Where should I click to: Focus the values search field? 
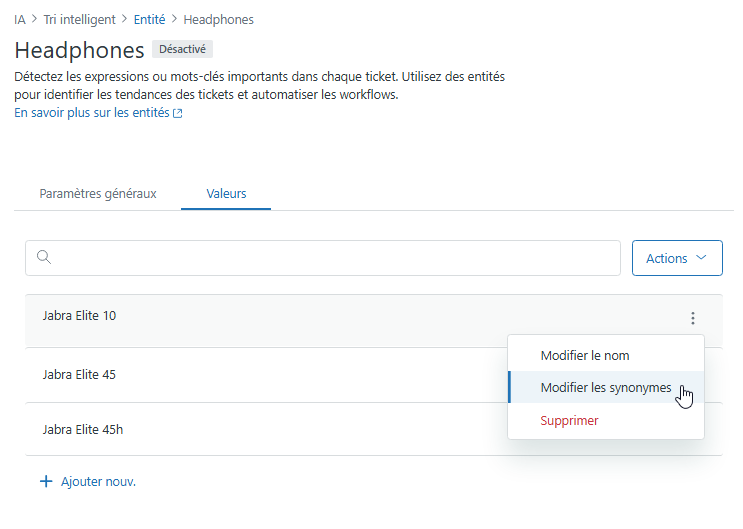(323, 258)
